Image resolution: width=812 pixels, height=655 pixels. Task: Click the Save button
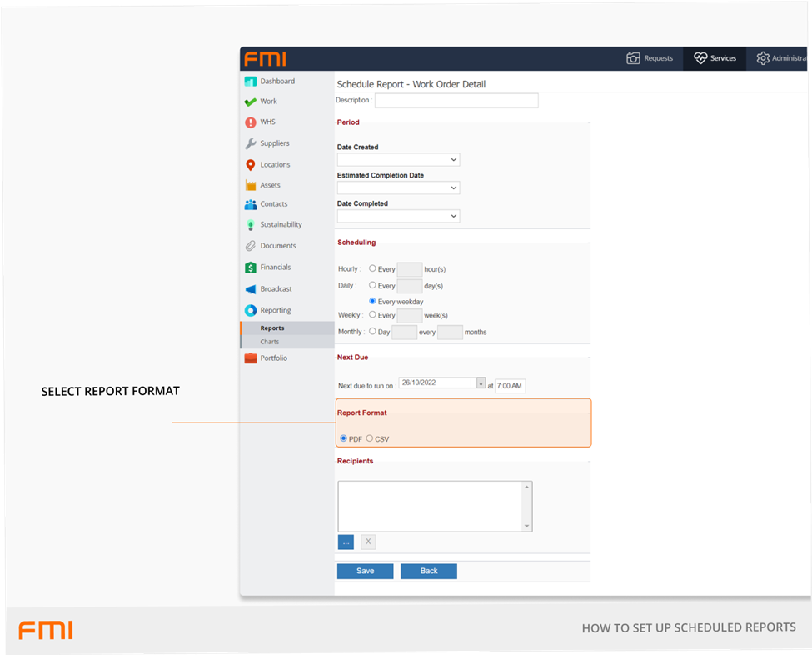[x=365, y=572]
